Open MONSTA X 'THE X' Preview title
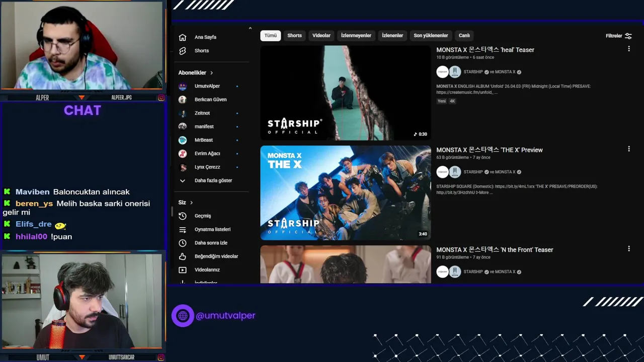Viewport: 644px width, 362px height. coord(490,150)
